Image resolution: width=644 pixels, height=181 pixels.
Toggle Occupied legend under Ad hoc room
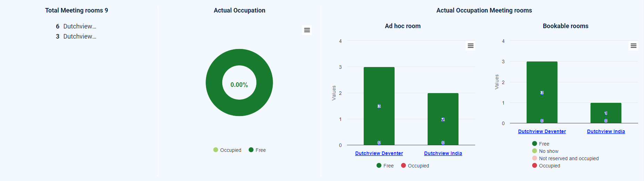(x=415, y=166)
